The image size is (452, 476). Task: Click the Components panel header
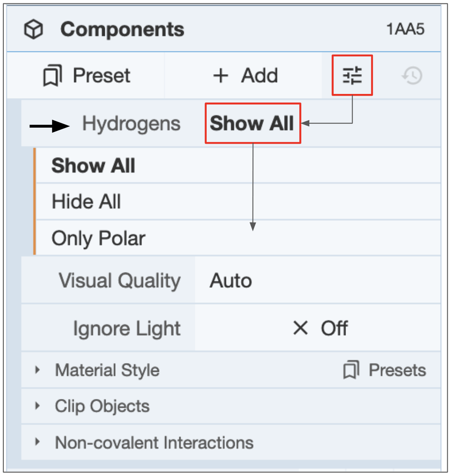122,30
